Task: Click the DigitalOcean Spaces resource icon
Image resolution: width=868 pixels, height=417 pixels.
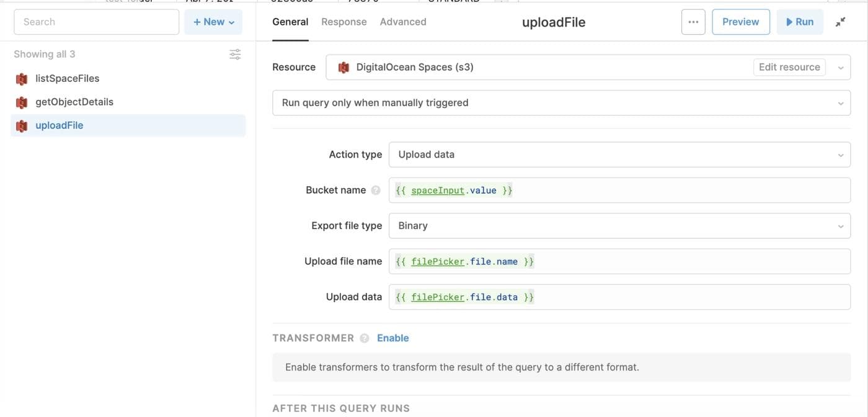Action: pyautogui.click(x=343, y=68)
